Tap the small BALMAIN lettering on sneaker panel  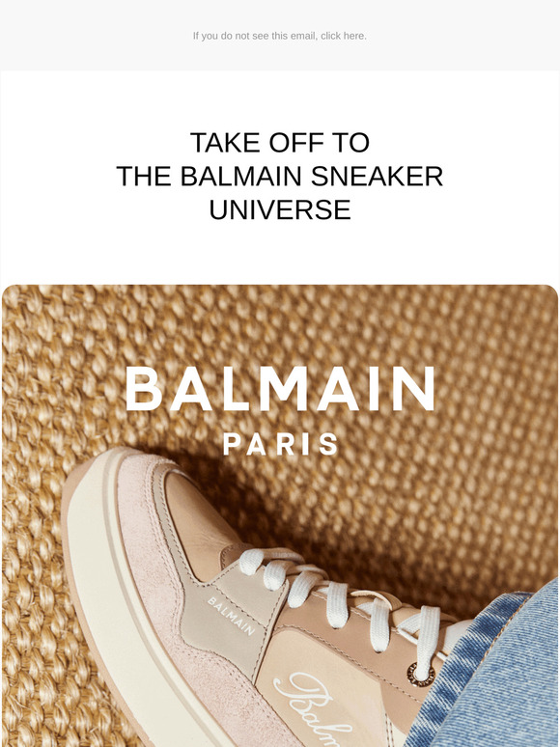[x=232, y=616]
